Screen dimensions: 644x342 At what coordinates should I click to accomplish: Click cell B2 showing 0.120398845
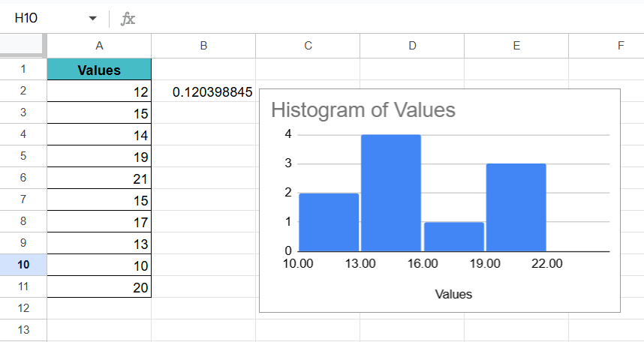(x=203, y=91)
